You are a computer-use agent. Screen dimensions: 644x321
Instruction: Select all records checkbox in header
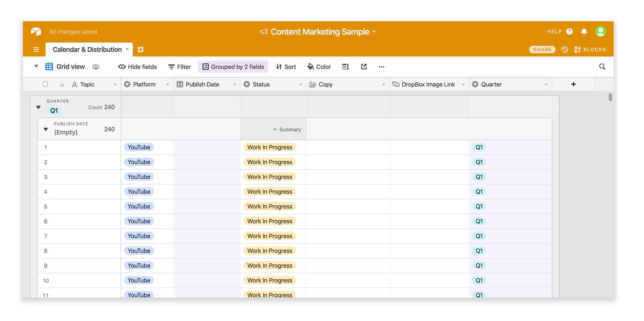point(45,84)
